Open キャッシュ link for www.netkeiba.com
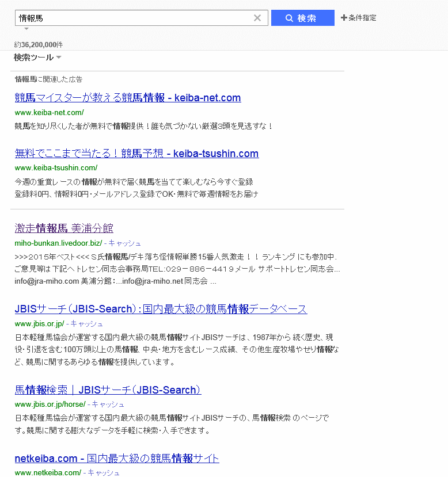448x477 pixels. (104, 472)
